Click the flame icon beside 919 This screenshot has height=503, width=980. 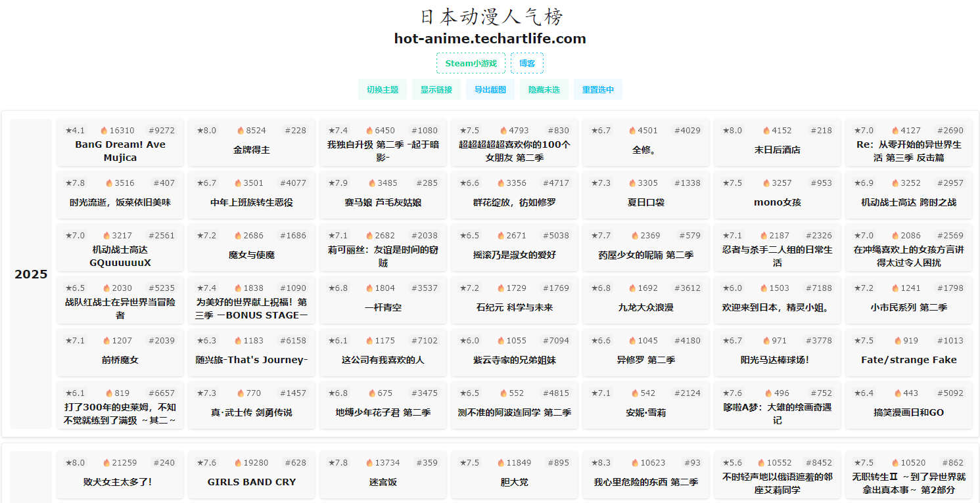[898, 341]
